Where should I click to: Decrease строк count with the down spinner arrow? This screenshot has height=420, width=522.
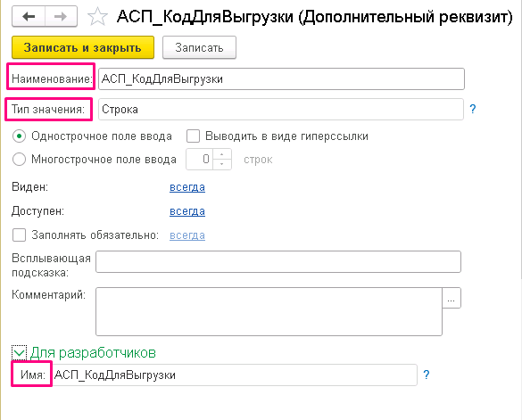pos(221,164)
